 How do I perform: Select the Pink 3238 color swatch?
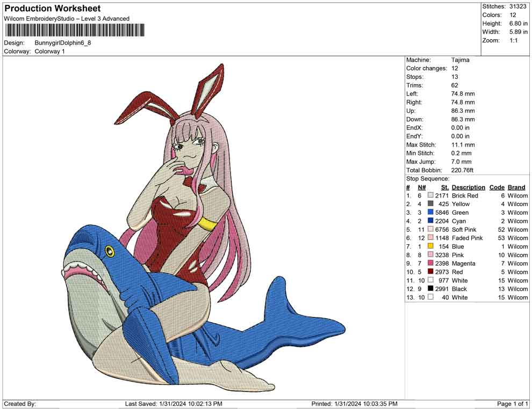(x=430, y=254)
